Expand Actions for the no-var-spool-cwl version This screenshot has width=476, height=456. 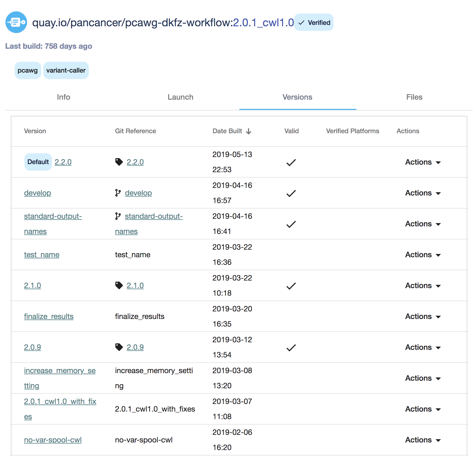[x=422, y=440]
